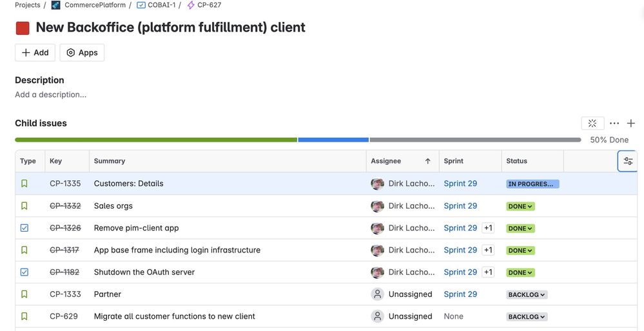This screenshot has height=331, width=644.
Task: Click the story bookmark icon for CP-1335
Action: click(x=24, y=184)
